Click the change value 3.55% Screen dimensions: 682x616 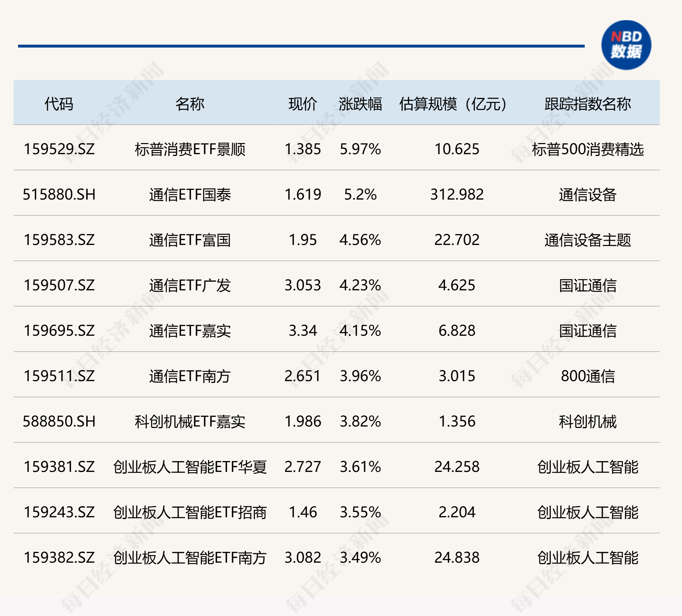pyautogui.click(x=360, y=512)
